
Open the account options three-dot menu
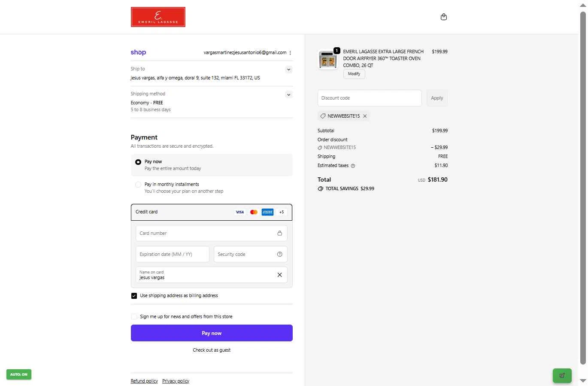[290, 53]
